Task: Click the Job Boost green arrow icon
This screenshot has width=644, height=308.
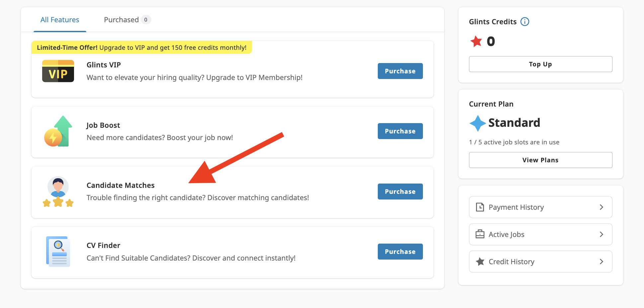Action: 58,132
